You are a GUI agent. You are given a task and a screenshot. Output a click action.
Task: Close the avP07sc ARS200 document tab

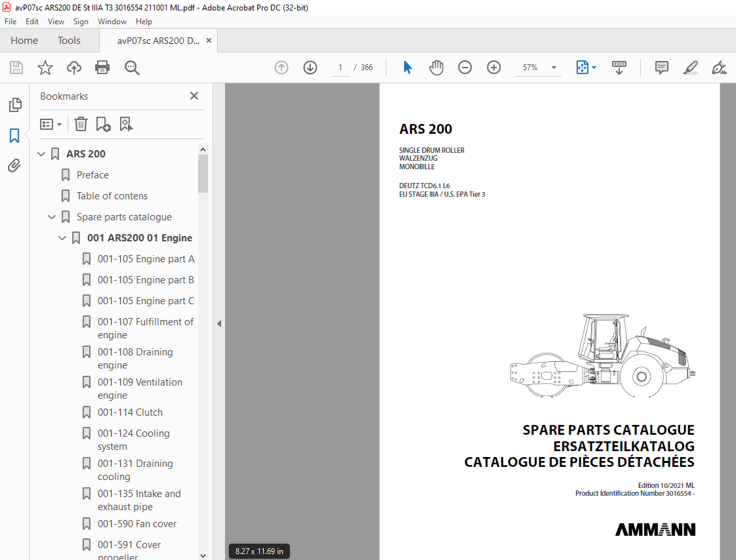click(x=209, y=41)
